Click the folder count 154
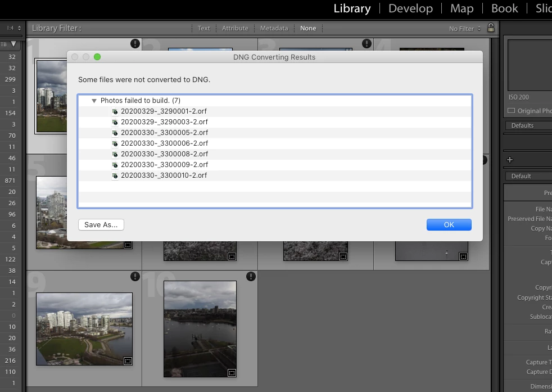The width and height of the screenshot is (552, 392). (10, 113)
